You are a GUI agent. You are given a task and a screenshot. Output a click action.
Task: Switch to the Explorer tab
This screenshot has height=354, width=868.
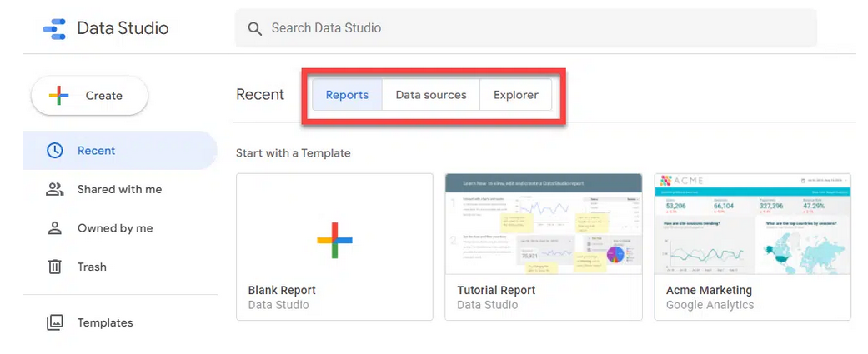pyautogui.click(x=516, y=95)
